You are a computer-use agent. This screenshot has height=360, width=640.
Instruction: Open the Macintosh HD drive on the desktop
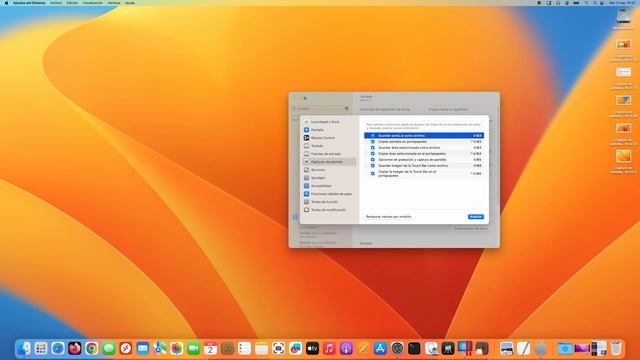point(623,18)
